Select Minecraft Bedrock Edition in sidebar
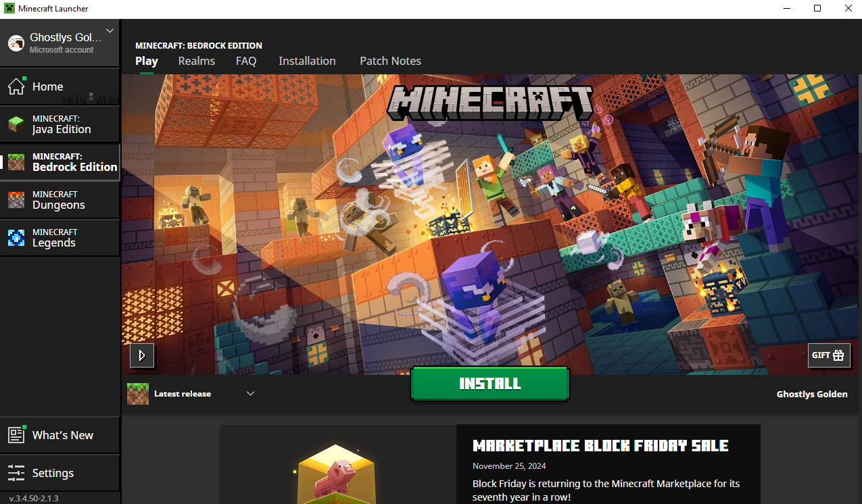Viewport: 862px width, 504px height. [60, 162]
